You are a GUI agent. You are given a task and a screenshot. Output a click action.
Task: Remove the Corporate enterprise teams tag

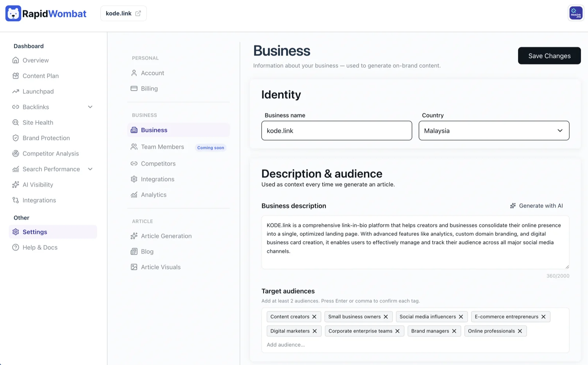[397, 331]
